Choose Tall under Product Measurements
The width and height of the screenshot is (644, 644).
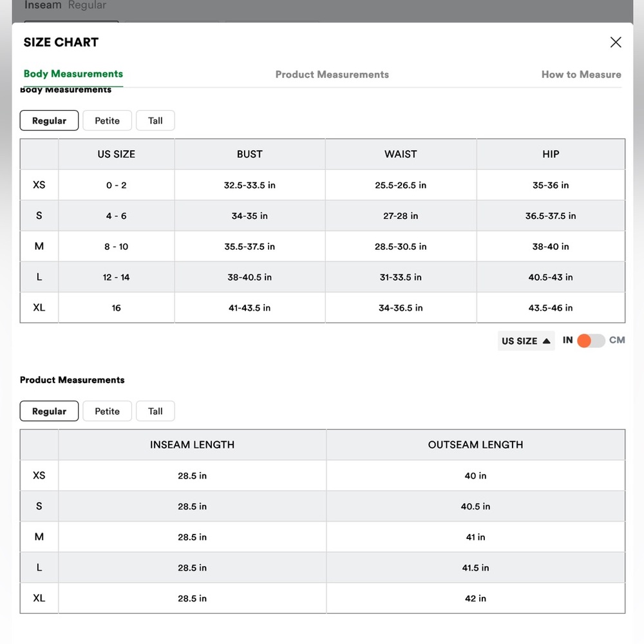point(155,411)
